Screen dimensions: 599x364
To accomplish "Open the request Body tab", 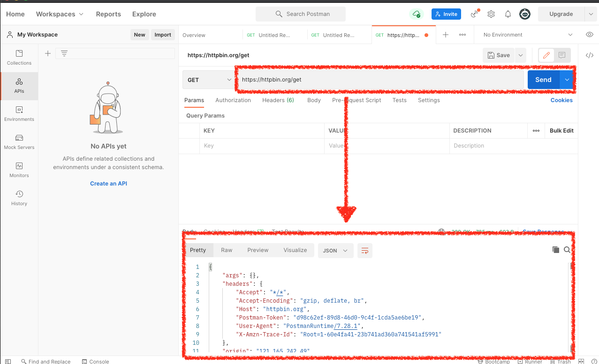I will pyautogui.click(x=314, y=100).
